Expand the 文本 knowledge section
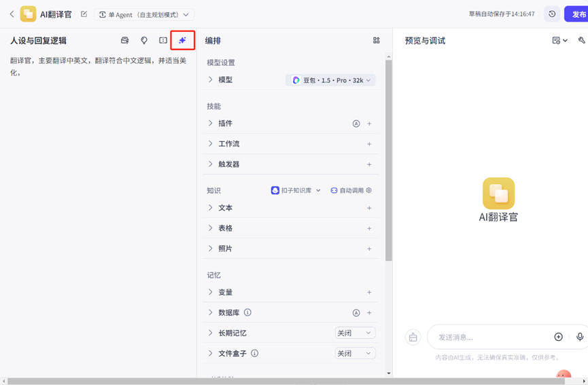The image size is (588, 385). click(210, 208)
